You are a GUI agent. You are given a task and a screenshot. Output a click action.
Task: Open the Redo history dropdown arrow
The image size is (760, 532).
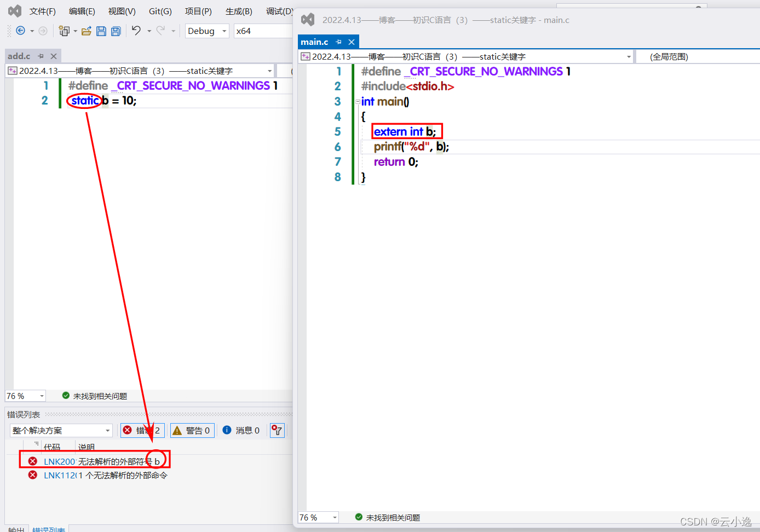(173, 31)
